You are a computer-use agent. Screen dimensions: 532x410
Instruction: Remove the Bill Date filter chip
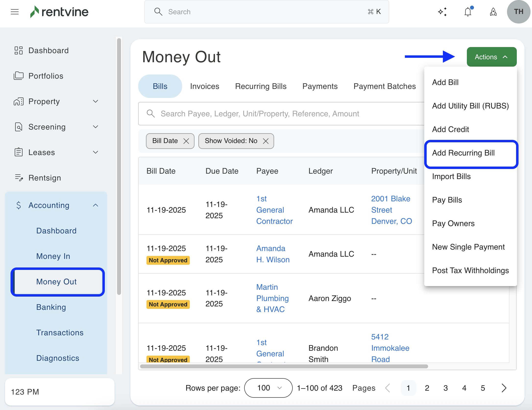tap(186, 141)
